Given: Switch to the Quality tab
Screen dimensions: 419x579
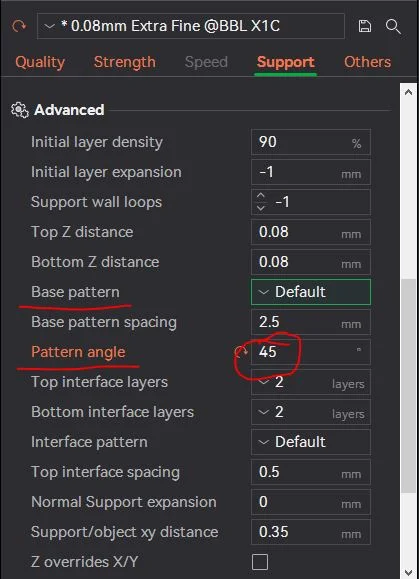Looking at the screenshot, I should click(40, 62).
